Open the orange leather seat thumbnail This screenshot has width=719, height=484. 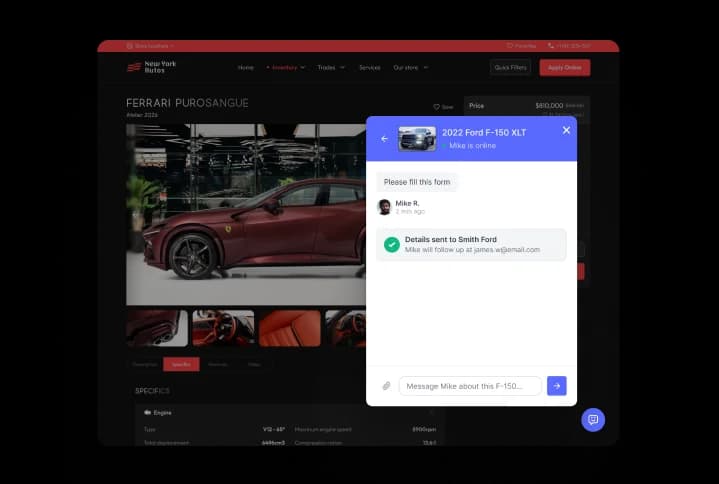click(290, 328)
